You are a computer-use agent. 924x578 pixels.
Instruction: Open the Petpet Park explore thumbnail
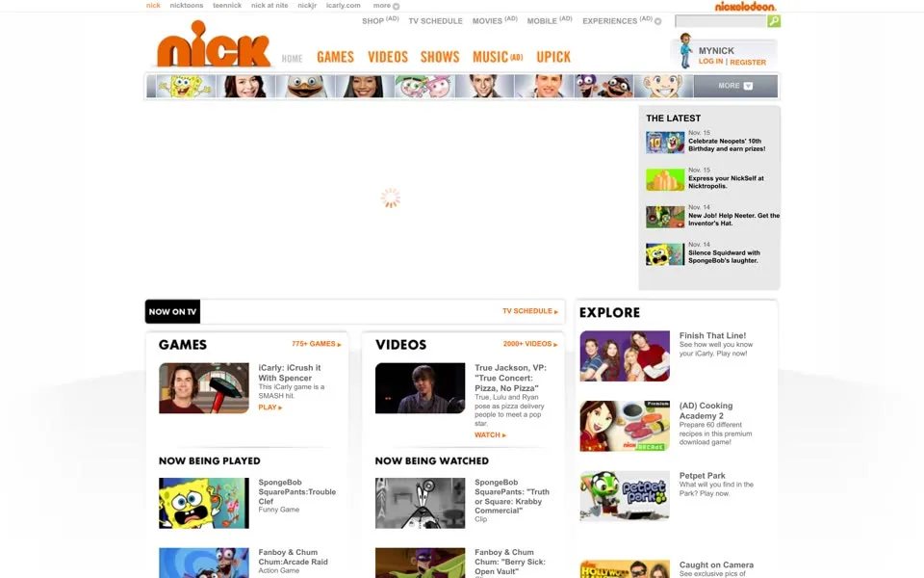point(625,496)
